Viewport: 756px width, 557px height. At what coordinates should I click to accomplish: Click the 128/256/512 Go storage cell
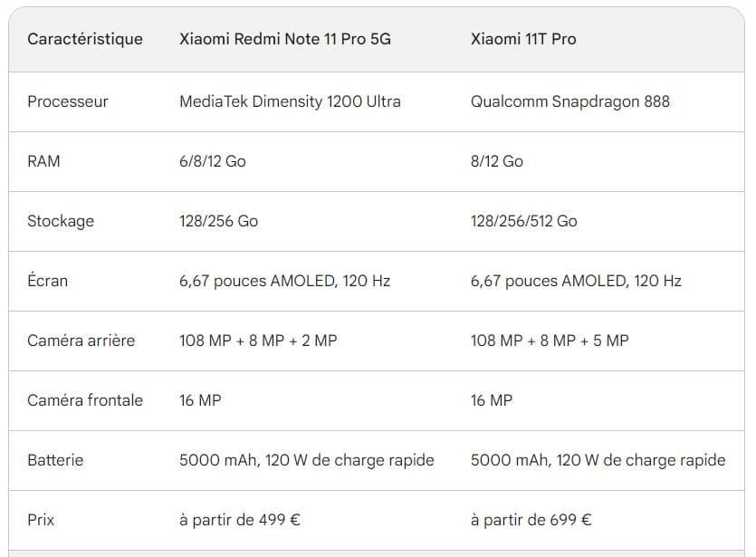click(524, 221)
